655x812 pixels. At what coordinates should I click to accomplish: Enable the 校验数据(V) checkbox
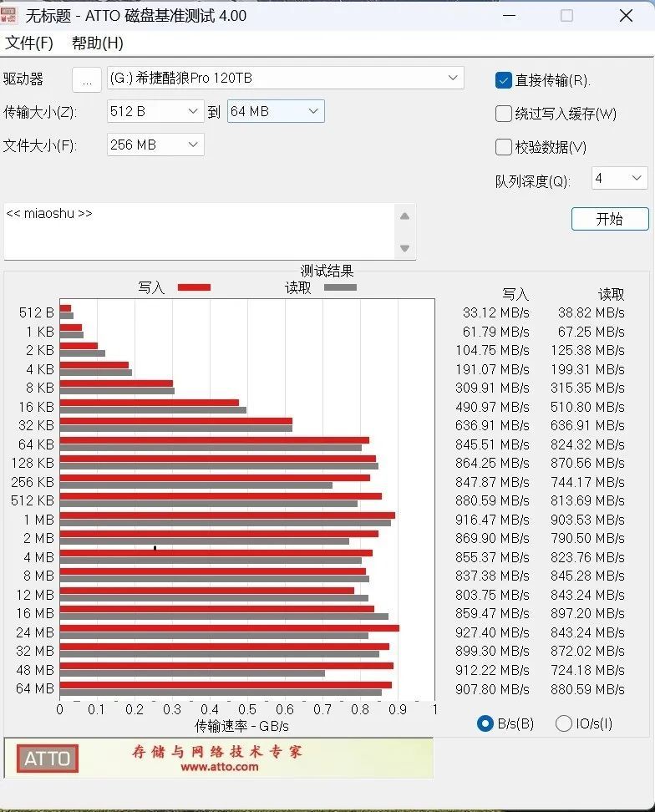pyautogui.click(x=503, y=147)
